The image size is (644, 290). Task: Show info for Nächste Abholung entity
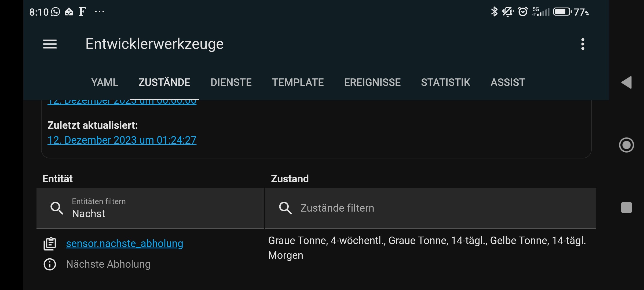pyautogui.click(x=50, y=264)
